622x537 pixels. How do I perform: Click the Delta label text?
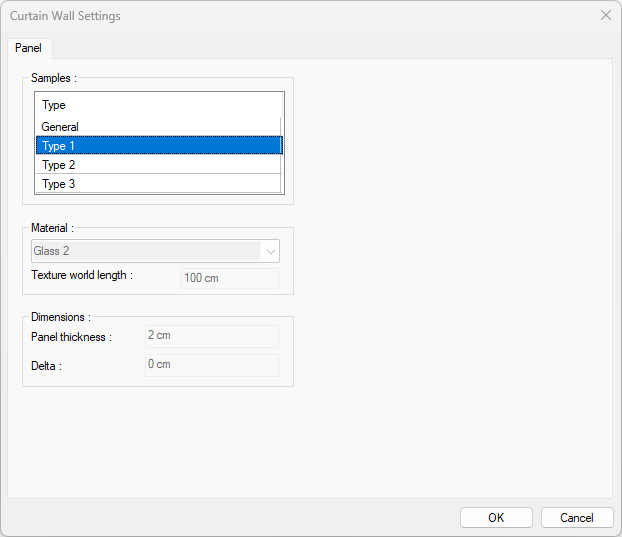tap(46, 366)
